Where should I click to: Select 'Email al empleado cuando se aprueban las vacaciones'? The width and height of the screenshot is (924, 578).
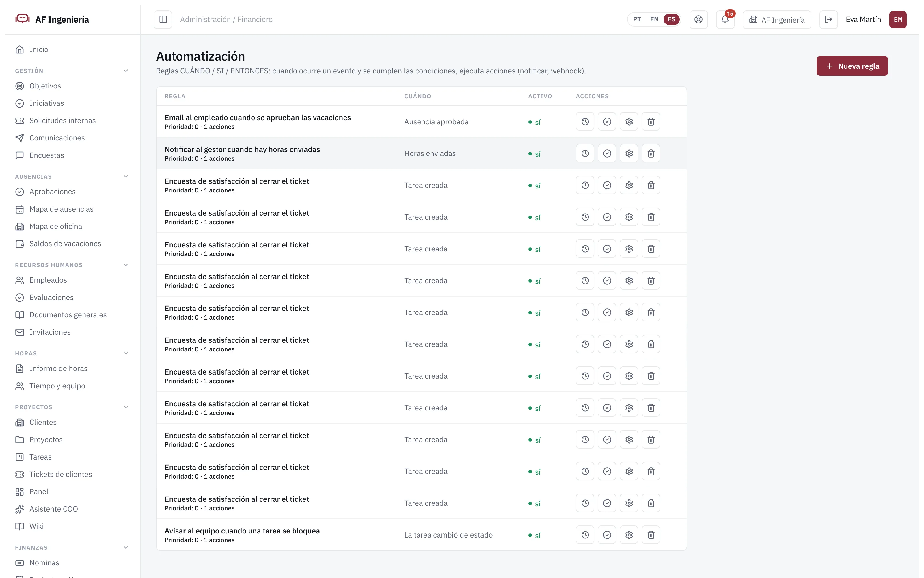tap(258, 118)
